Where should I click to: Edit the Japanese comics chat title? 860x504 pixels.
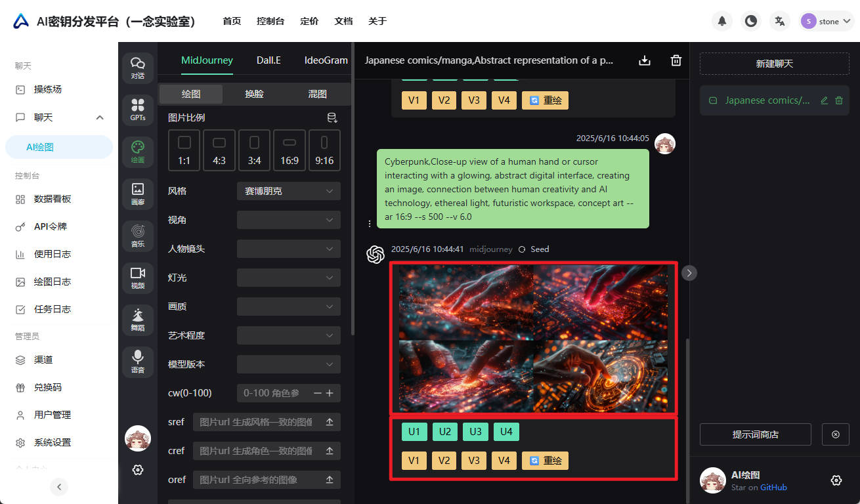click(x=825, y=100)
